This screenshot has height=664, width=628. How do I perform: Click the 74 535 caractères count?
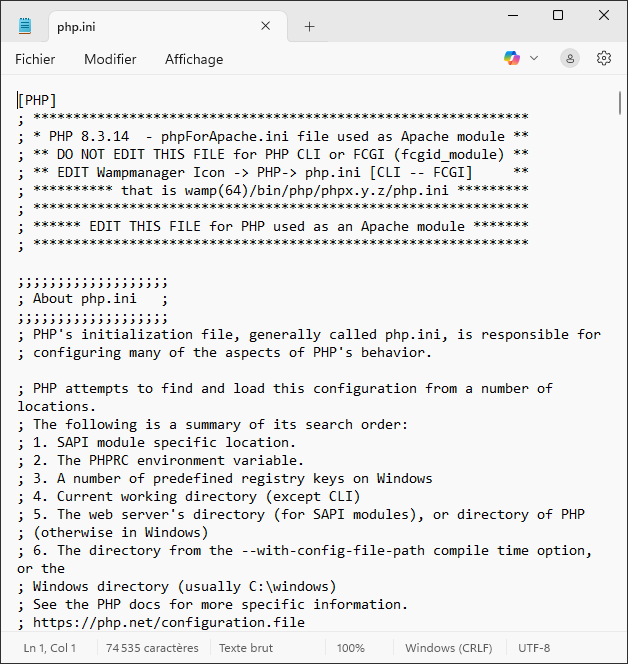click(152, 648)
